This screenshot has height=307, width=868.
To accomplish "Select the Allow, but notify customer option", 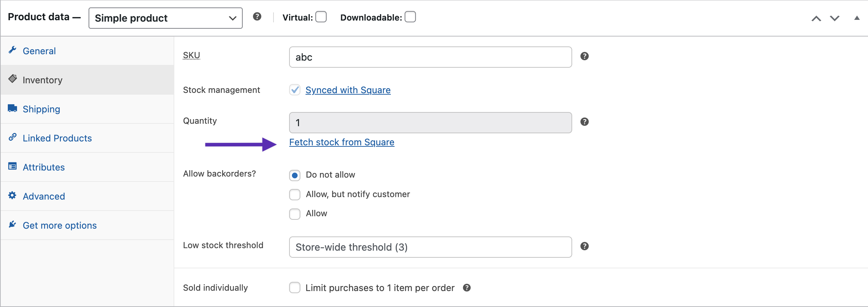I will (294, 194).
